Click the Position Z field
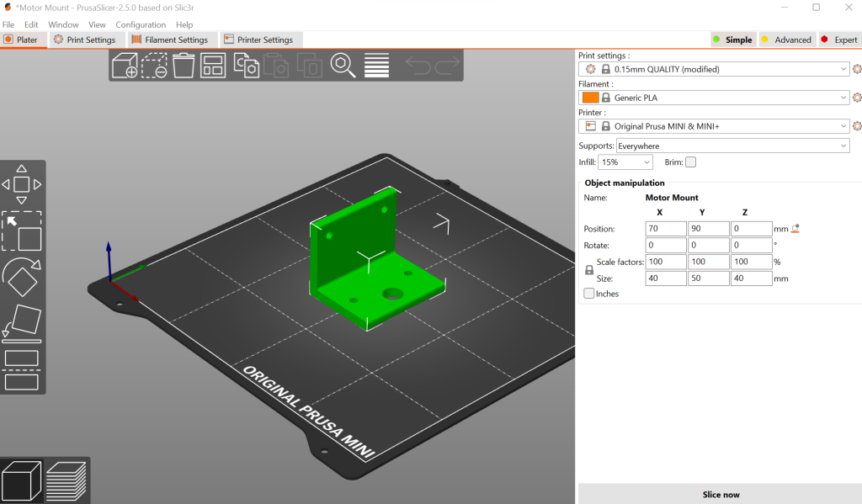The width and height of the screenshot is (862, 504). click(x=752, y=229)
